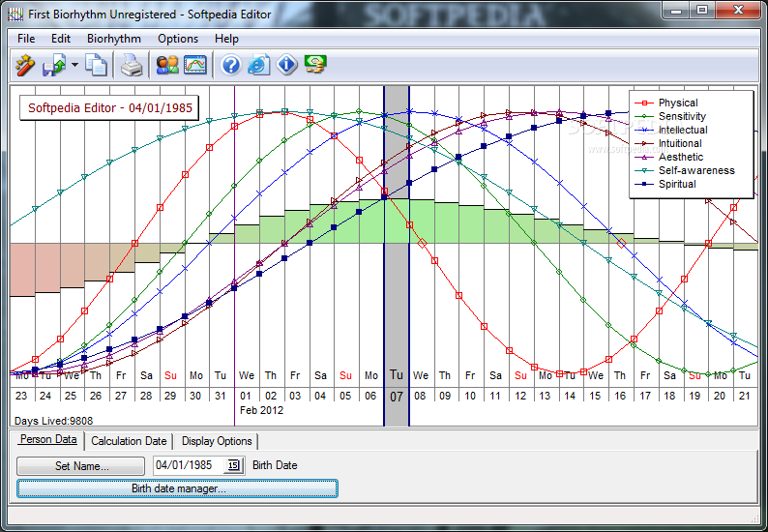768x532 pixels.
Task: Close the First Biorhythm window
Action: pos(739,11)
